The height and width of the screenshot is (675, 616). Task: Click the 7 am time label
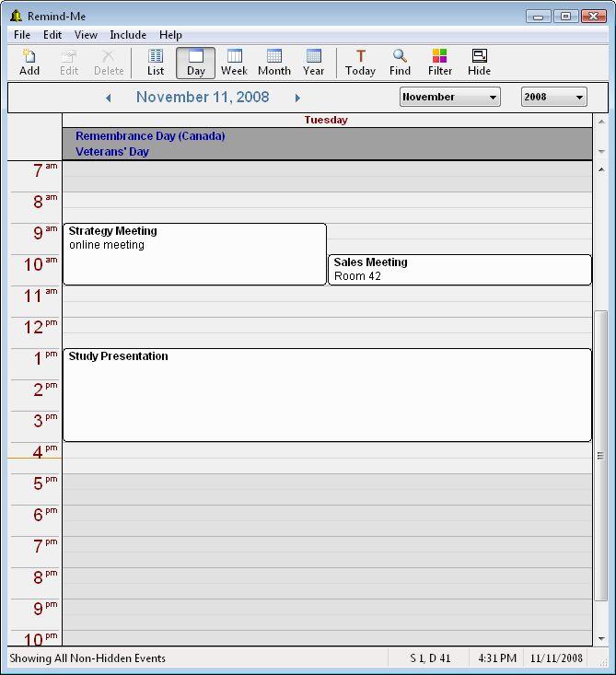pyautogui.click(x=45, y=170)
